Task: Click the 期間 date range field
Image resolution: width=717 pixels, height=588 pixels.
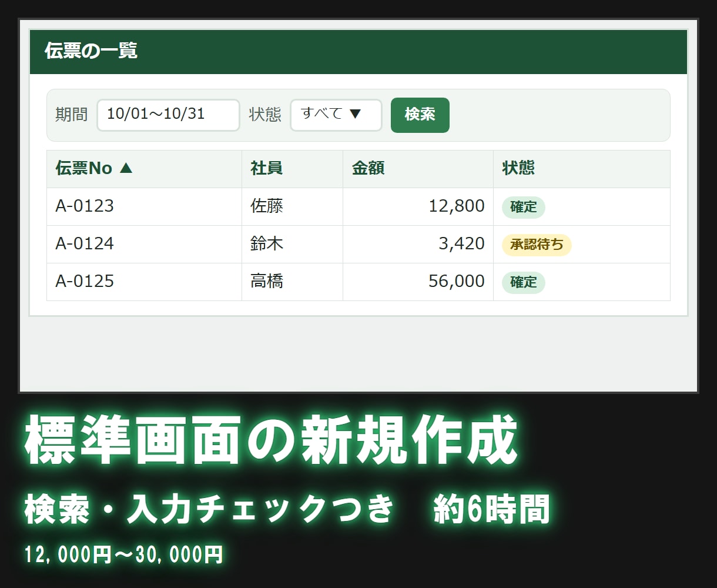Action: coord(168,115)
